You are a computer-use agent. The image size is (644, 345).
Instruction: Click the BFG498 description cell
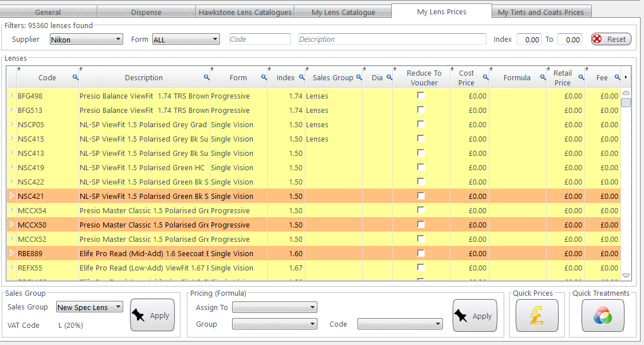tap(144, 96)
